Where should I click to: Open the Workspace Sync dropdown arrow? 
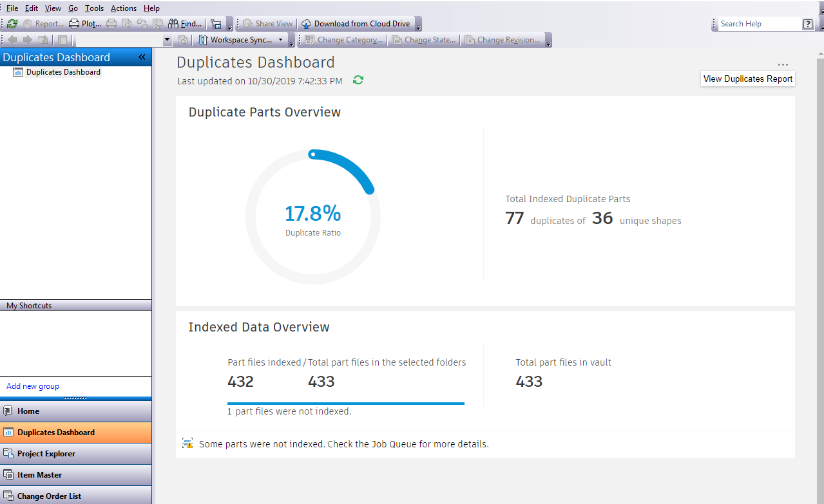(x=280, y=40)
